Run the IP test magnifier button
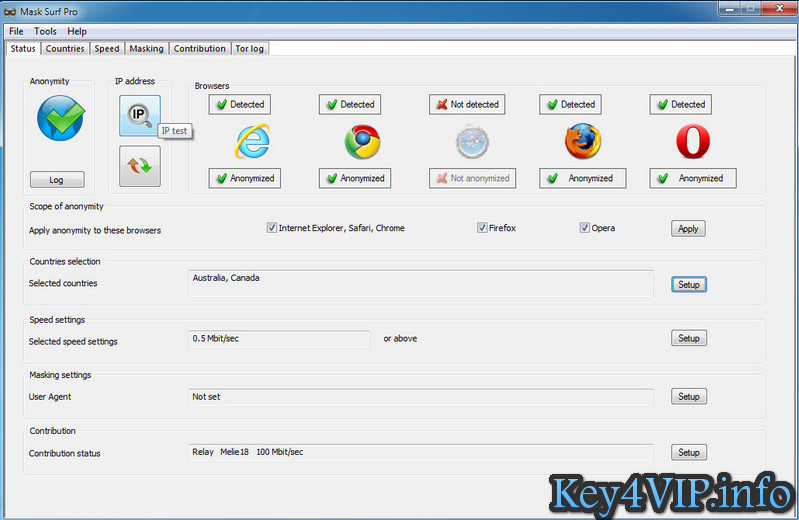799x520 pixels. tap(140, 116)
